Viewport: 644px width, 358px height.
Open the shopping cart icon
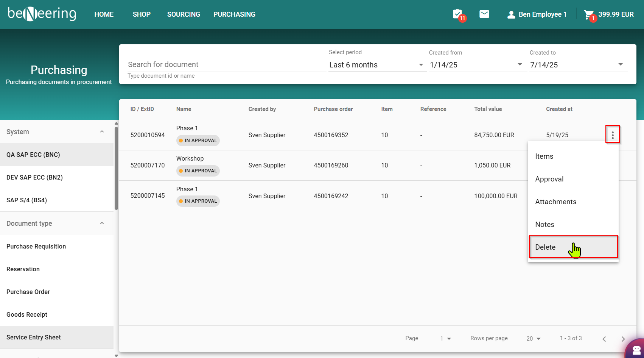tap(589, 14)
